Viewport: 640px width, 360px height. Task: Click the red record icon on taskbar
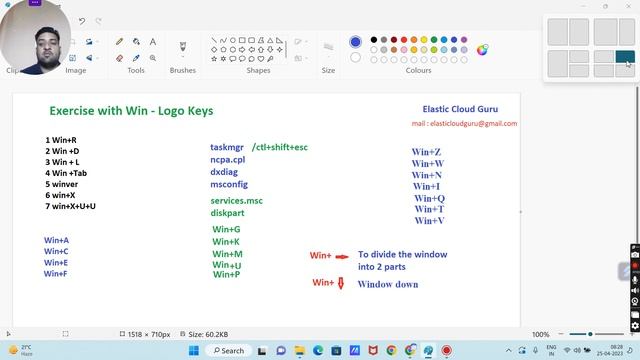[447, 351]
